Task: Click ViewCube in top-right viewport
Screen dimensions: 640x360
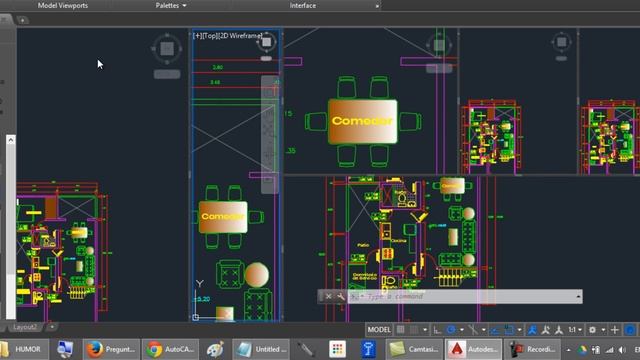Action: click(562, 42)
